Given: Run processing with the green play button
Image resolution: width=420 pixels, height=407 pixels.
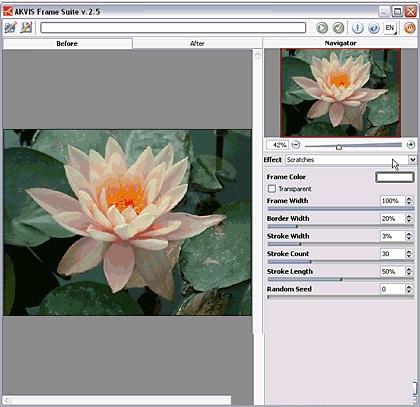Looking at the screenshot, I should [322, 28].
